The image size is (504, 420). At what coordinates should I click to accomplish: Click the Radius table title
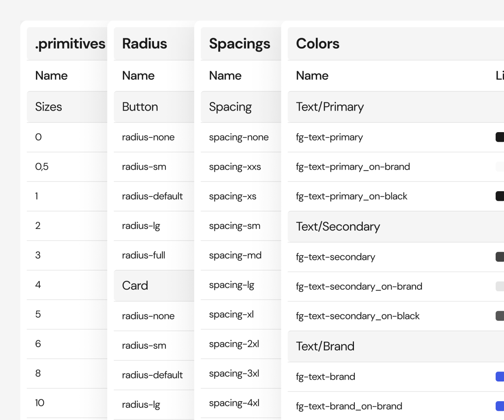(x=144, y=44)
